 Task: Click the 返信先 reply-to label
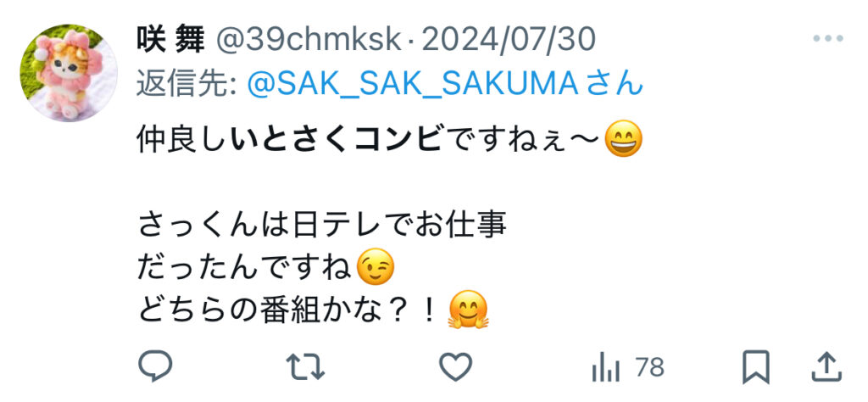187,86
